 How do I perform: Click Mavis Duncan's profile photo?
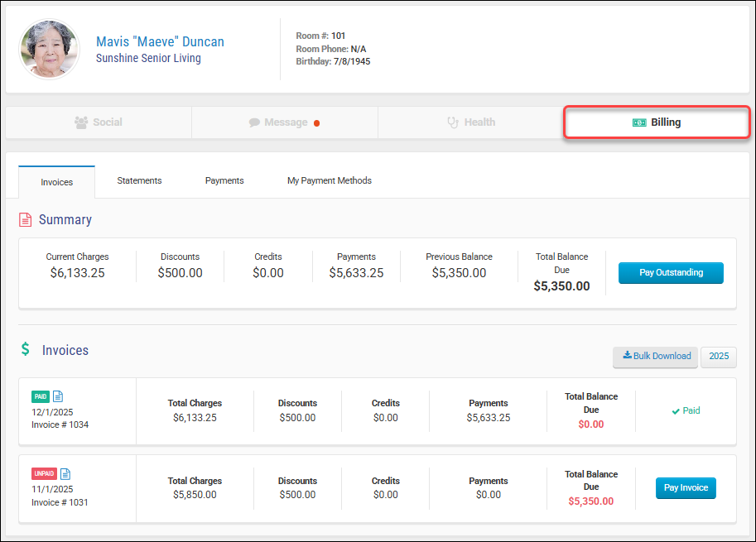[x=49, y=49]
